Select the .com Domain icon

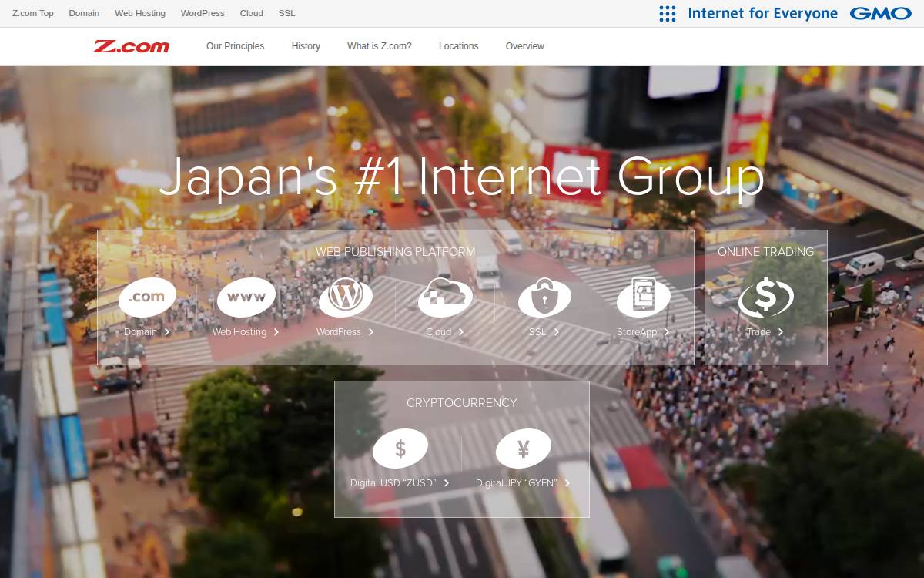(147, 297)
